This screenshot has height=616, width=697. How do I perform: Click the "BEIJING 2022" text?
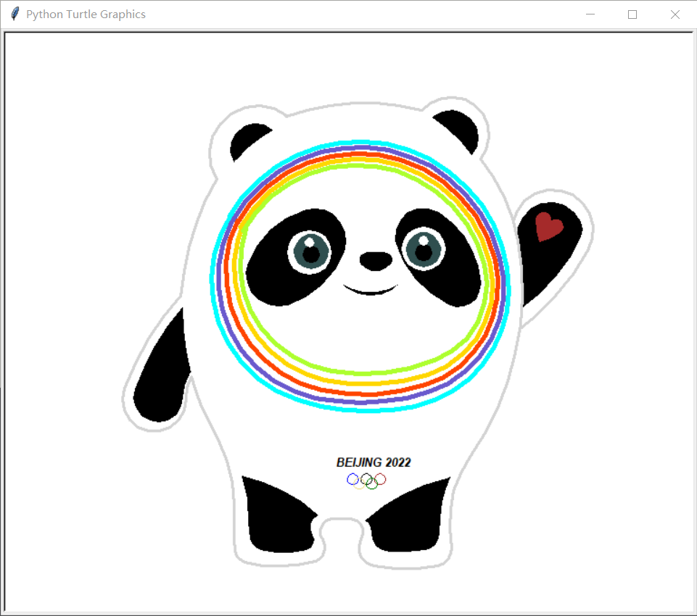tap(374, 462)
